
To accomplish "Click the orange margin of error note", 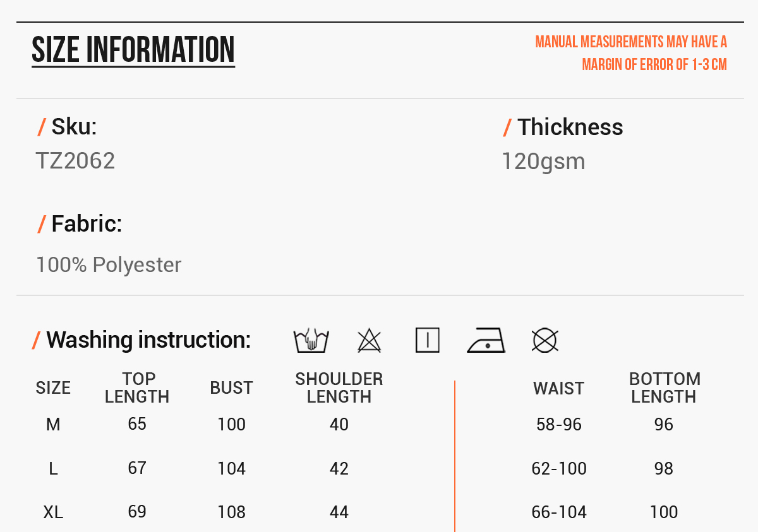I will click(631, 53).
